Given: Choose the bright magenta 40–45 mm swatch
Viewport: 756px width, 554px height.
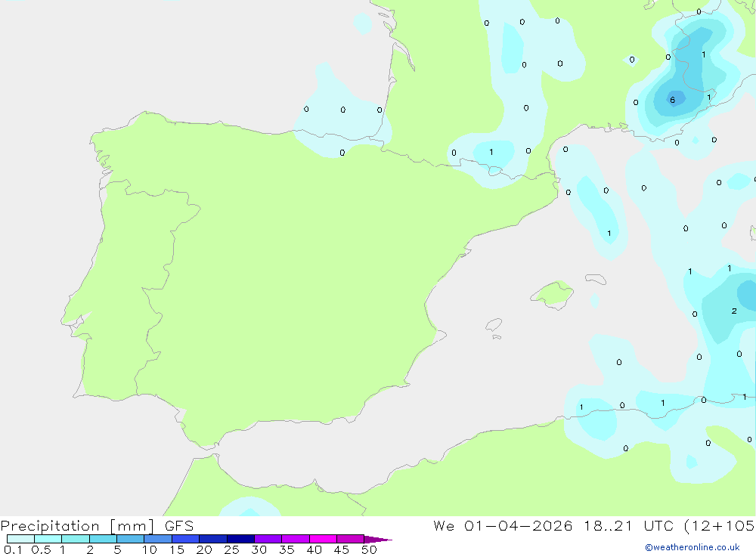Looking at the screenshot, I should click(x=323, y=539).
